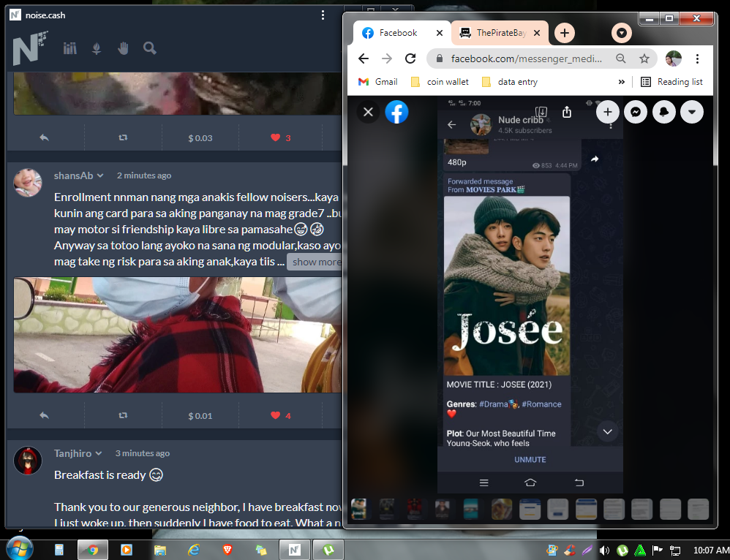Select the last thumbnail in media strip
Screen dimensions: 730x560
pyautogui.click(x=698, y=509)
